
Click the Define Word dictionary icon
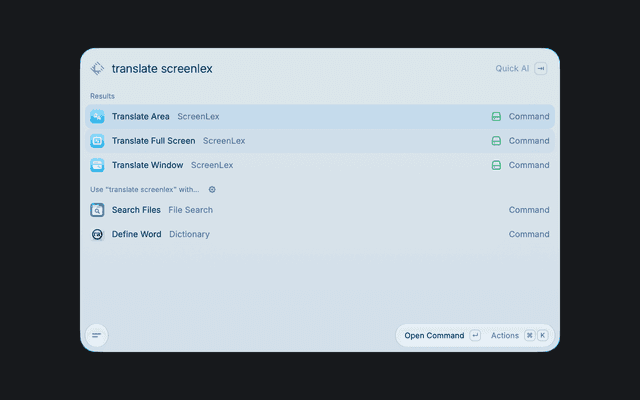pyautogui.click(x=97, y=234)
